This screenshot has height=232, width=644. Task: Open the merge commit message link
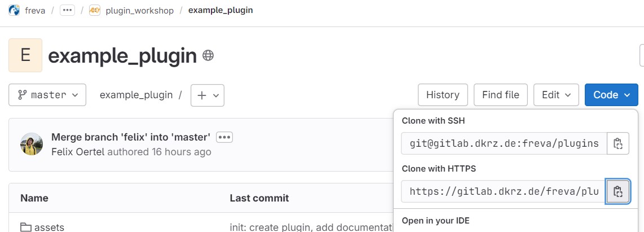tap(131, 137)
